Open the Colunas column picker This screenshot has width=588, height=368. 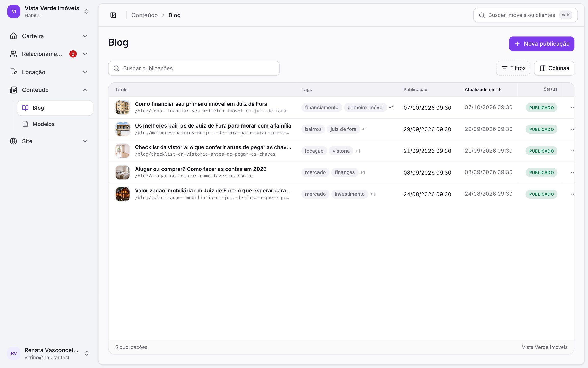554,68
